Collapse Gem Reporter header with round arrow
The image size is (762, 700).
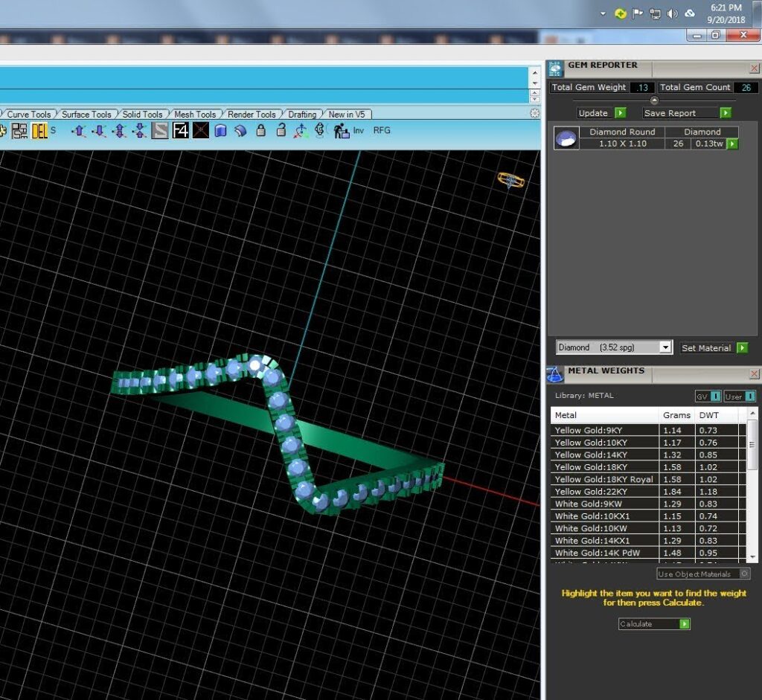point(654,100)
